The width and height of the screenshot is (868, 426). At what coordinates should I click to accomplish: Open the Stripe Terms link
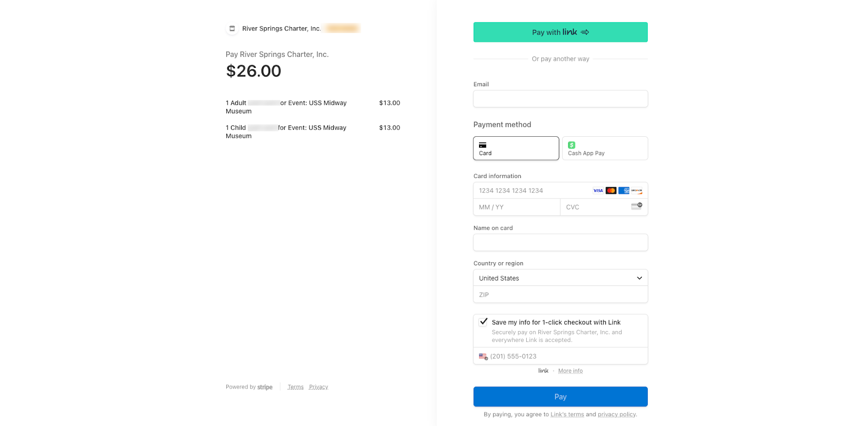click(296, 387)
